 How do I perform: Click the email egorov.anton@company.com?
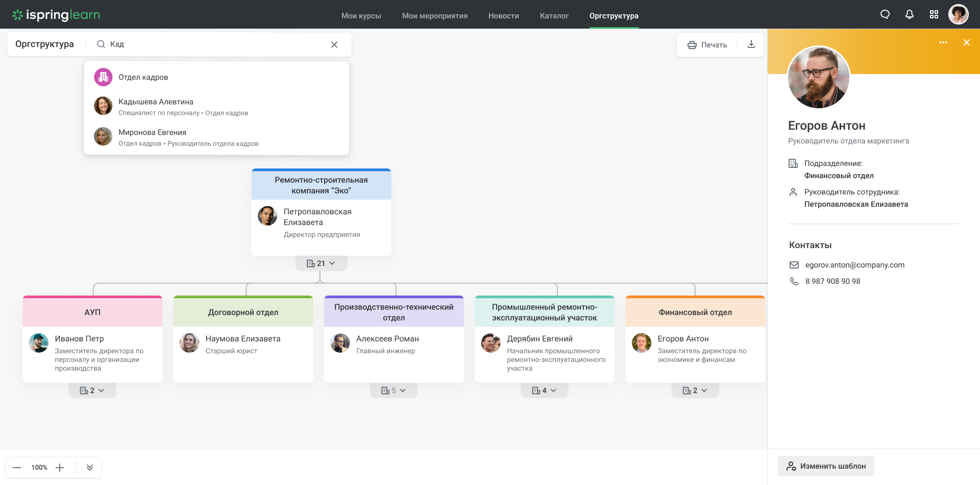(854, 264)
